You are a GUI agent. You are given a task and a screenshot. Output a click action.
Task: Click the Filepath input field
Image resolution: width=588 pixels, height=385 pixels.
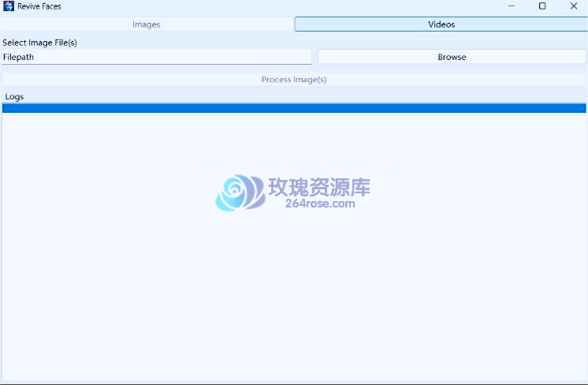[156, 57]
